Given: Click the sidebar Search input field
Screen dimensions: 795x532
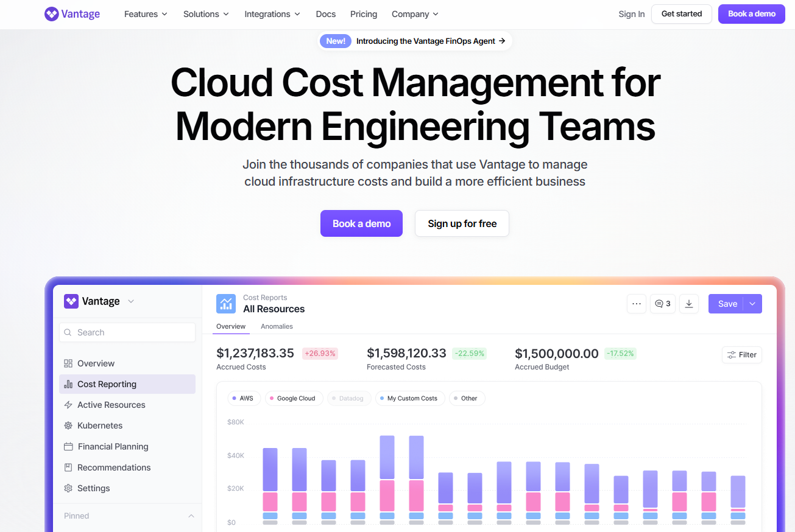Looking at the screenshot, I should [x=127, y=332].
